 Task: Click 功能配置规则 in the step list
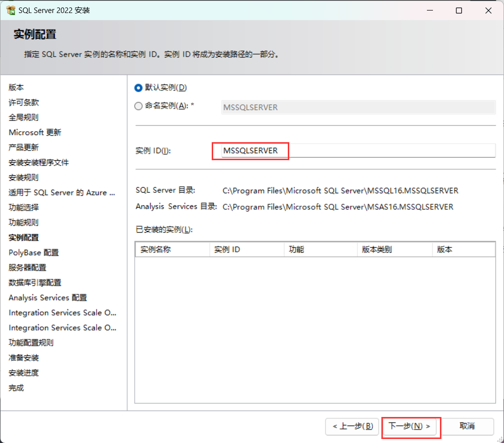pyautogui.click(x=31, y=343)
